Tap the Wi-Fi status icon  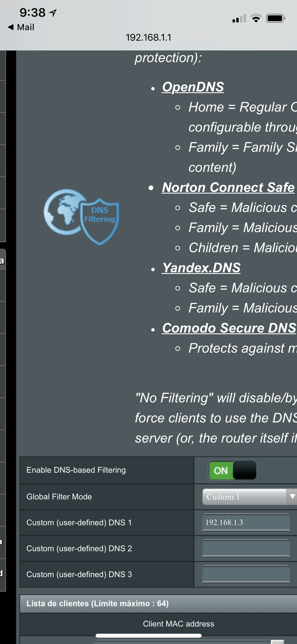(x=256, y=18)
